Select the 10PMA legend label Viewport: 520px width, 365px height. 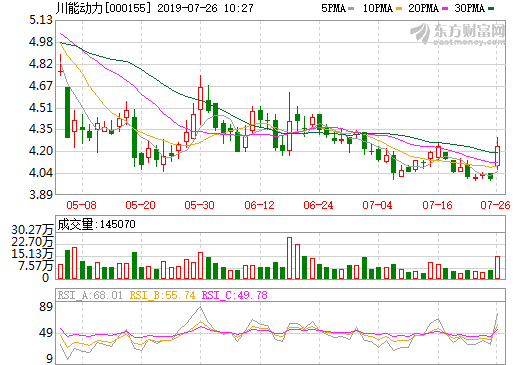tap(377, 8)
